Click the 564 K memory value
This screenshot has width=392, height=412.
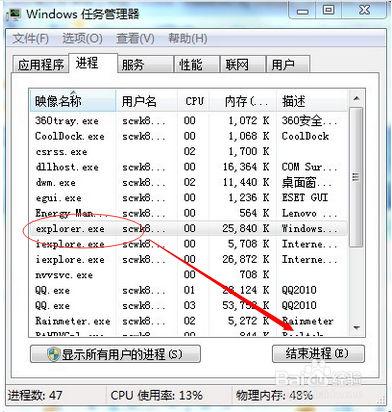click(x=254, y=213)
